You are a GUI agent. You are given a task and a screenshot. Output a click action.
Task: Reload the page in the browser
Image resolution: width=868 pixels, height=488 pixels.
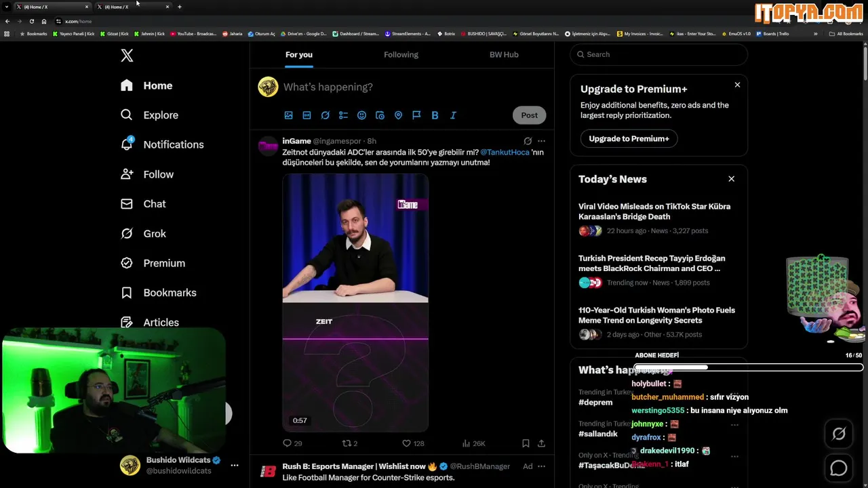pyautogui.click(x=31, y=21)
